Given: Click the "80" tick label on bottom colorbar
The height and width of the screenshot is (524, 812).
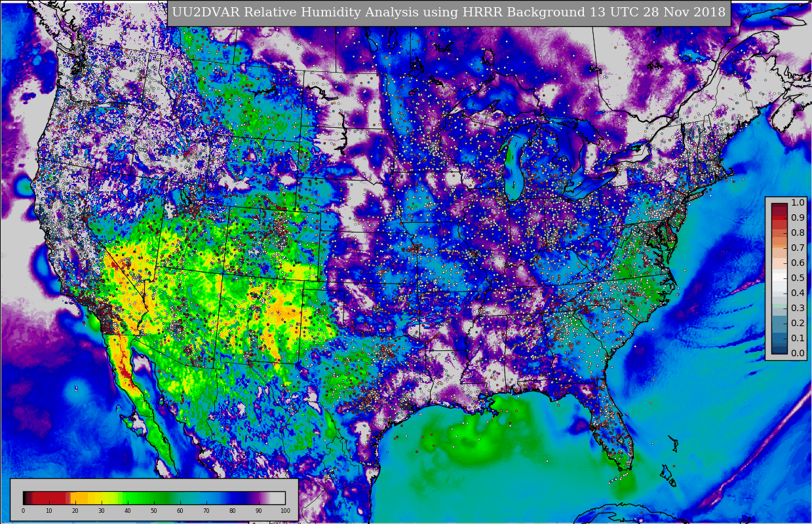Looking at the screenshot, I should (x=233, y=511).
